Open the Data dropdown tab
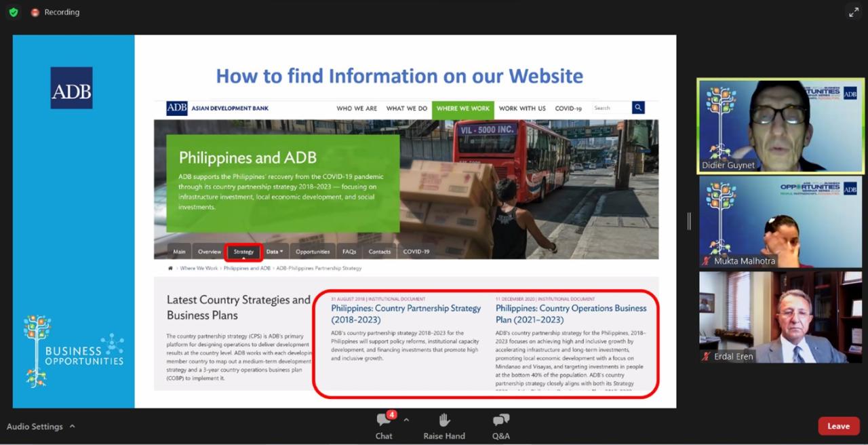Image resolution: width=868 pixels, height=445 pixels. tap(275, 252)
